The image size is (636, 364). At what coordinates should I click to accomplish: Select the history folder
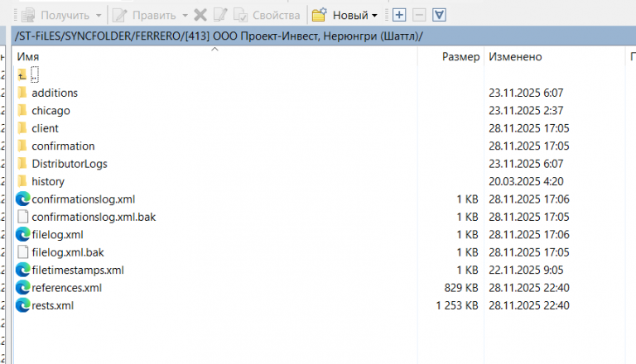pyautogui.click(x=41, y=182)
